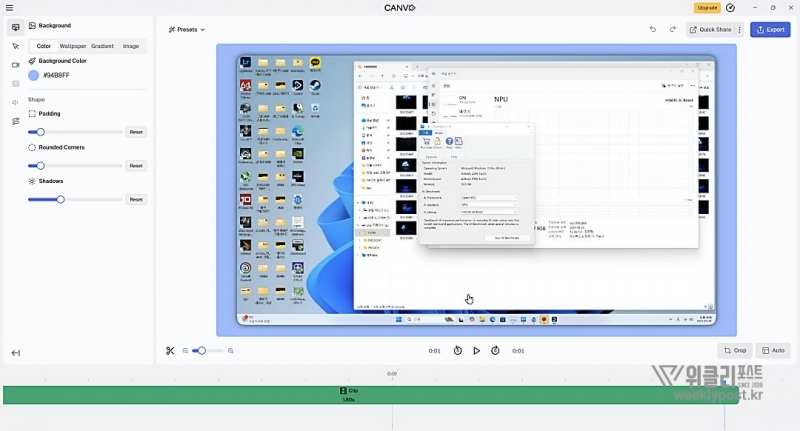This screenshot has width=800, height=431.
Task: Click the undo arrow icon
Action: click(653, 30)
